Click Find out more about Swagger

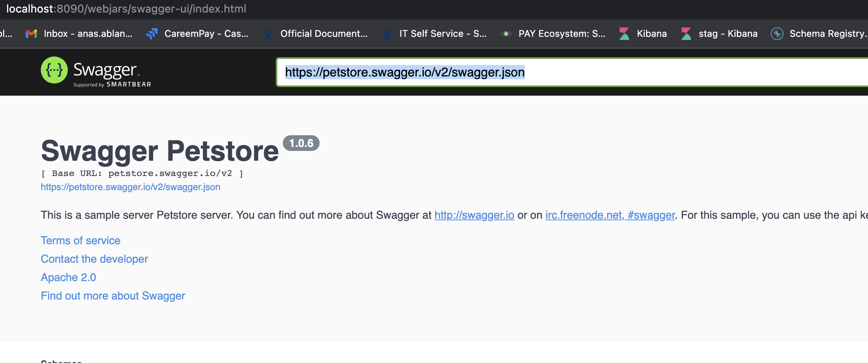click(x=112, y=296)
